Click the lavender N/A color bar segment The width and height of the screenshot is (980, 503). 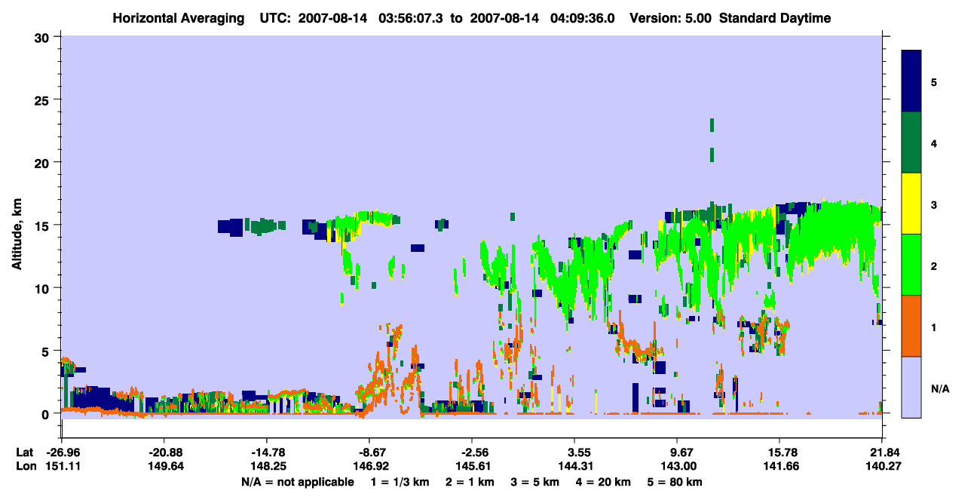[x=911, y=387]
